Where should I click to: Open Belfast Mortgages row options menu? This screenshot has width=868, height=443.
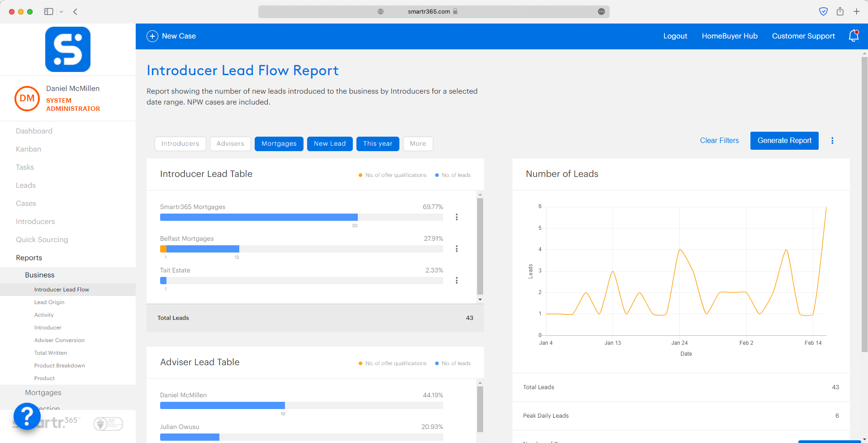click(x=457, y=249)
